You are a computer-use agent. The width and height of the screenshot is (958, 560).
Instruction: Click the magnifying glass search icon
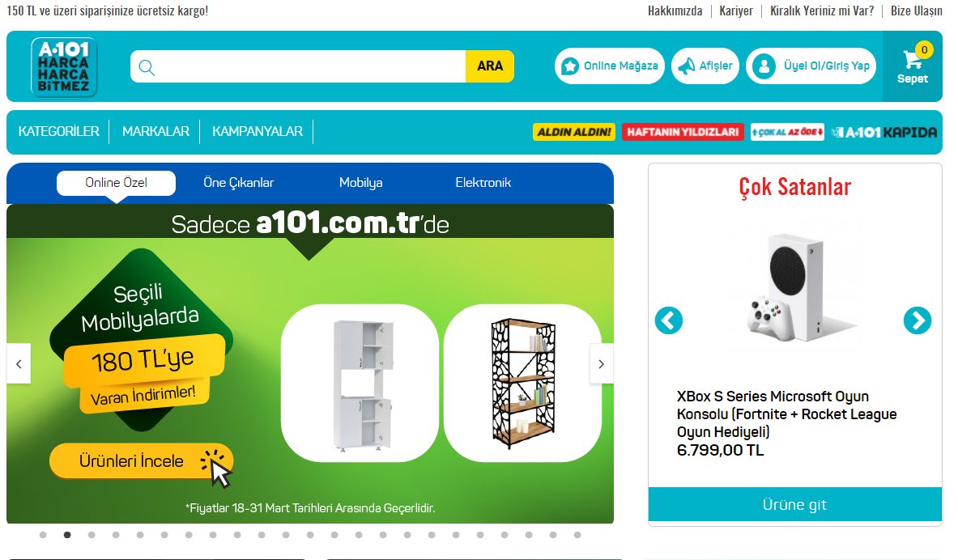(x=147, y=66)
